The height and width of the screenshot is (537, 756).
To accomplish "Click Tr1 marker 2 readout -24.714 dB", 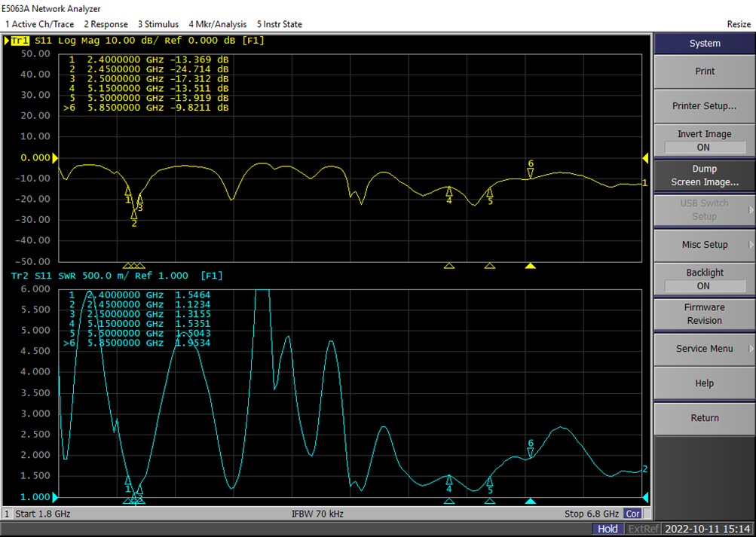I will 199,69.
